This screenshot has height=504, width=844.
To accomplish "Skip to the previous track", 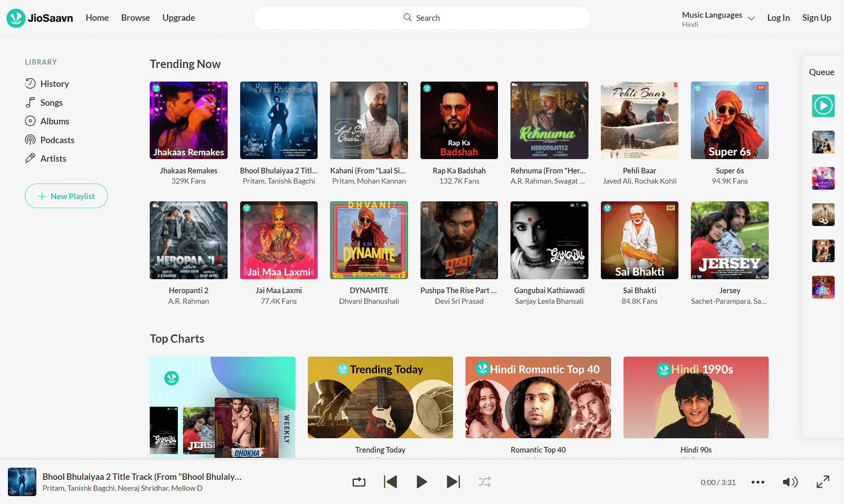I will click(x=390, y=482).
